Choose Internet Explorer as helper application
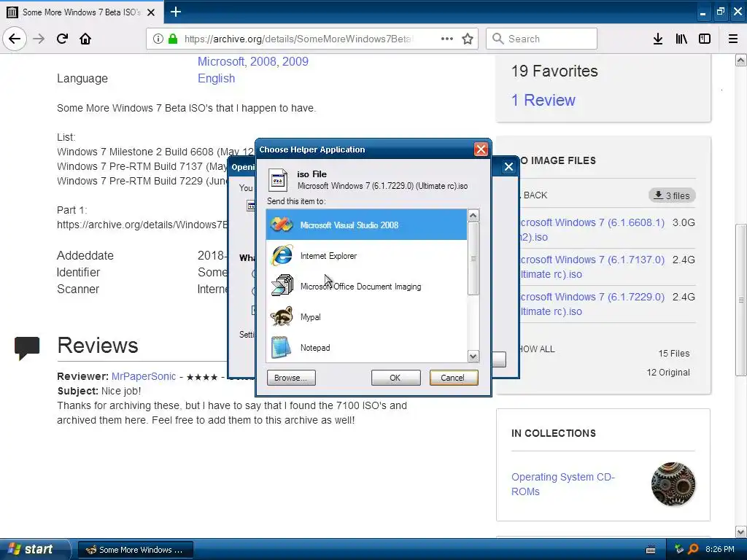 coord(366,256)
